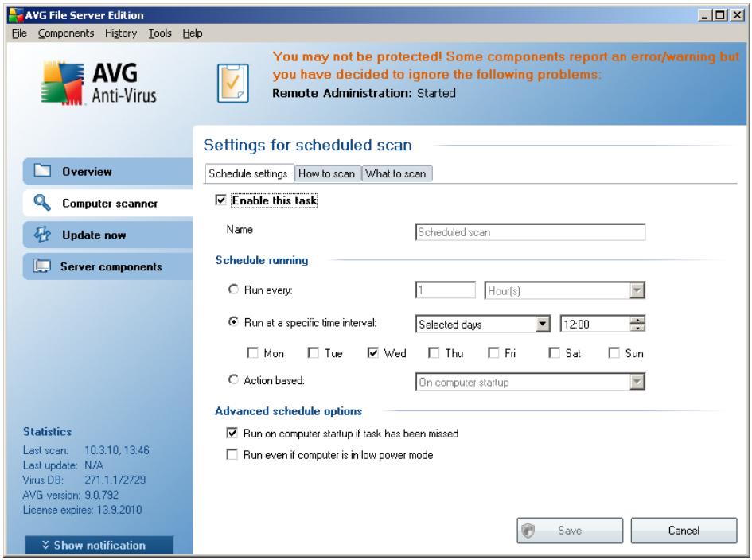Enable Run even in low power mode

[232, 454]
